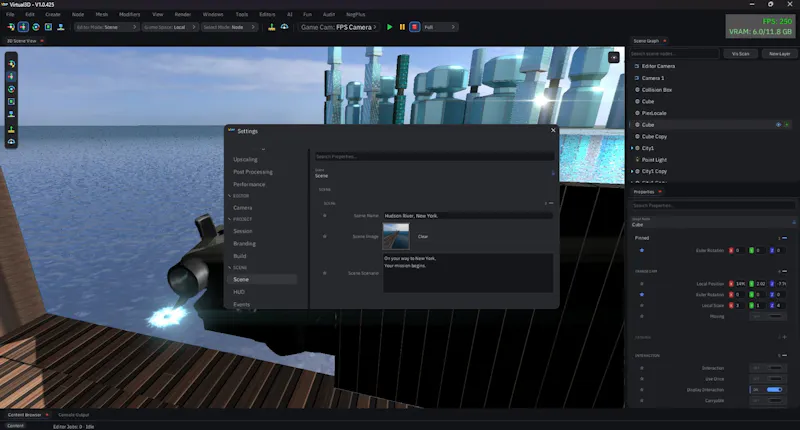Open the Modifiers menu
This screenshot has height=430, width=800.
[130, 14]
